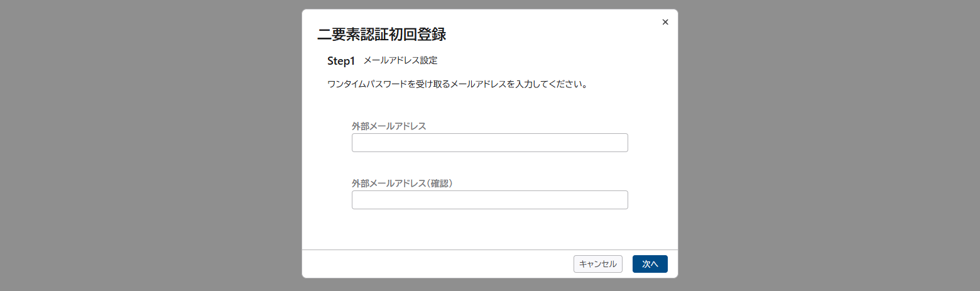
Task: Click the 二要素認証初回登録 dialog title
Action: pos(382,35)
